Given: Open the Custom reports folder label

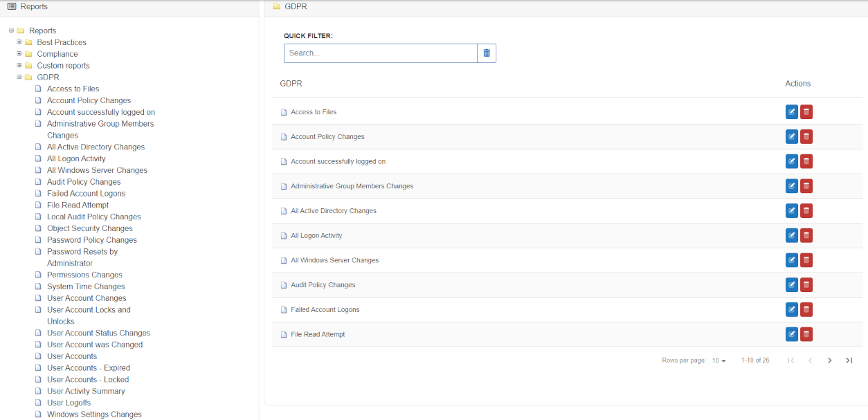Looking at the screenshot, I should point(63,66).
